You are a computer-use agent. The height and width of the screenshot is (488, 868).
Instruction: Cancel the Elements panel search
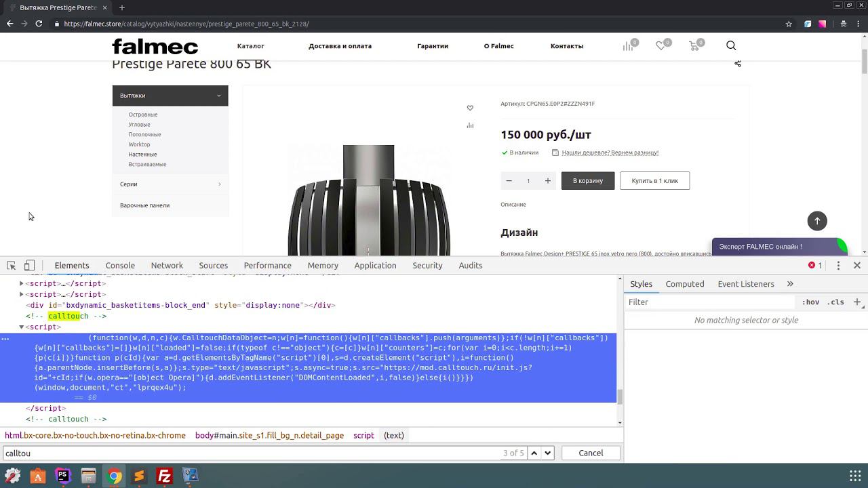[x=591, y=453]
